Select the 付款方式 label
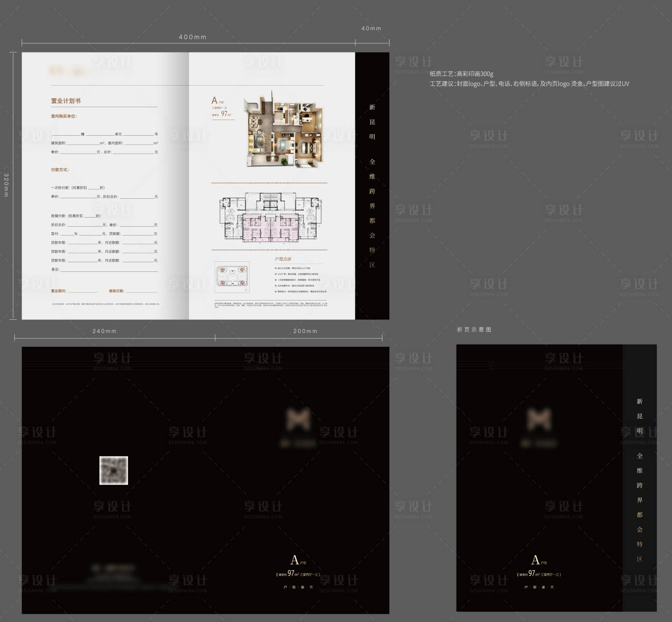 [60, 170]
